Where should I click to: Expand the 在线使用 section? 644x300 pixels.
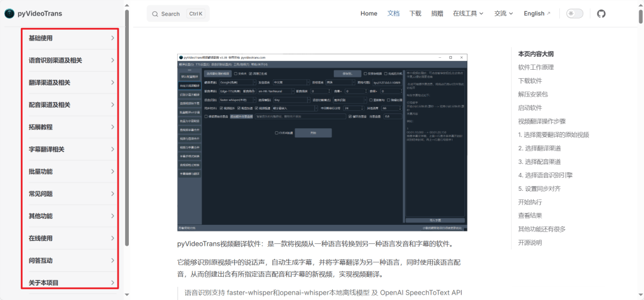(72, 239)
